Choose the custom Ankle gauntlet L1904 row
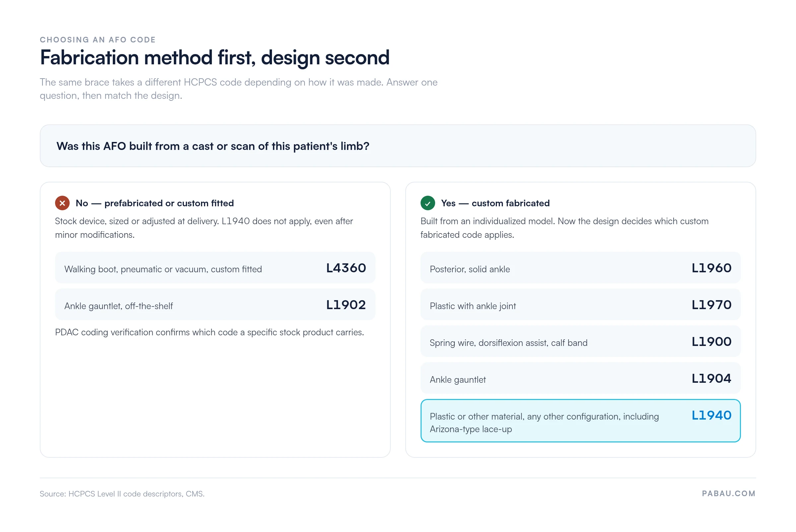 580,378
